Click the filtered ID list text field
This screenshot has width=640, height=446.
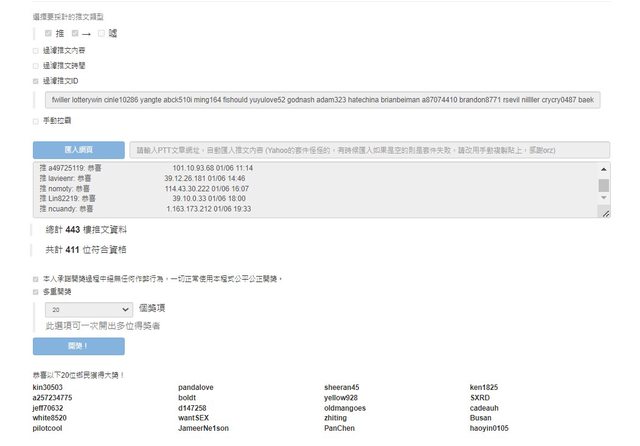(x=320, y=100)
